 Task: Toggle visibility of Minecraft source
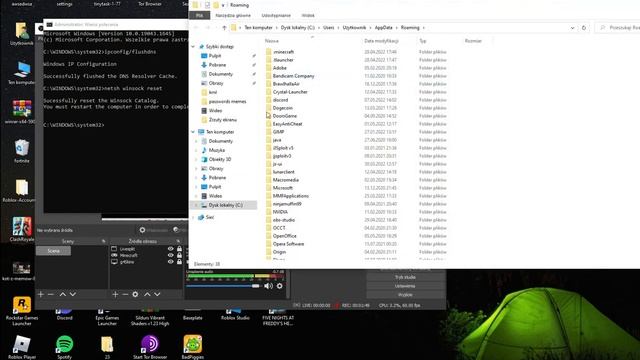171,256
